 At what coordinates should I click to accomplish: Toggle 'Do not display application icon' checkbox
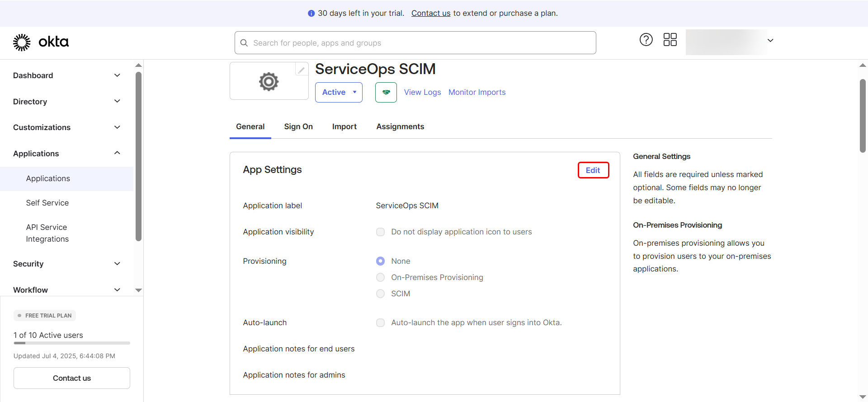click(x=381, y=232)
